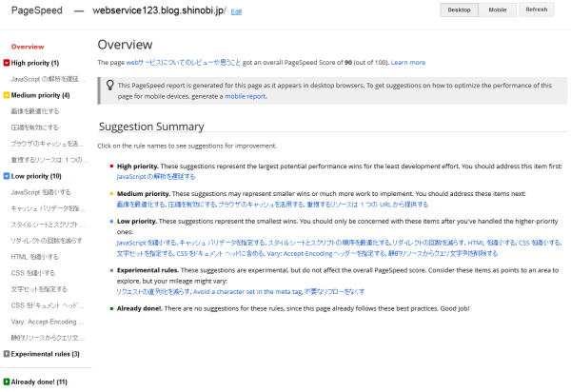Screen dimensions: 571x392
Task: Expand the Experimental rules (3) section
Action: click(45, 354)
